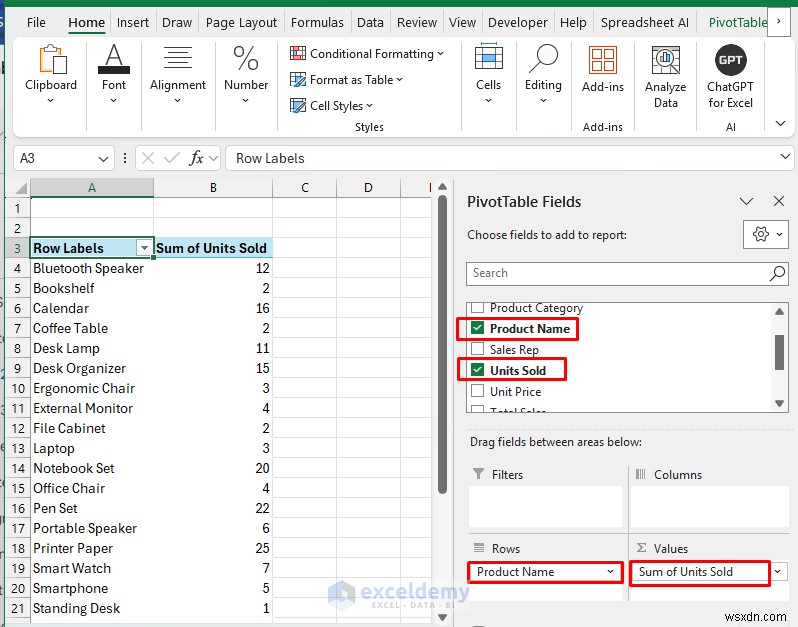The width and height of the screenshot is (798, 627).
Task: Open the File tab
Action: [x=36, y=22]
